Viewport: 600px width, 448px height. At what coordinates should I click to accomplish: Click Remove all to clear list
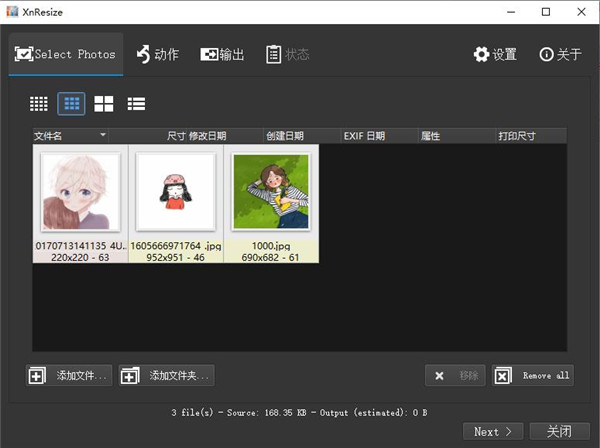pyautogui.click(x=534, y=375)
